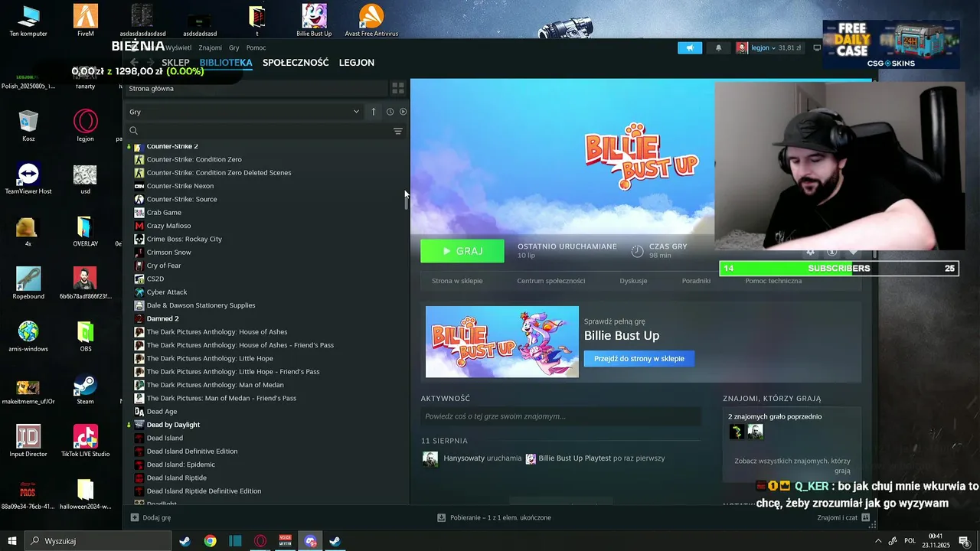Image resolution: width=980 pixels, height=551 pixels.
Task: Open Znajomi i czat panel
Action: point(844,517)
